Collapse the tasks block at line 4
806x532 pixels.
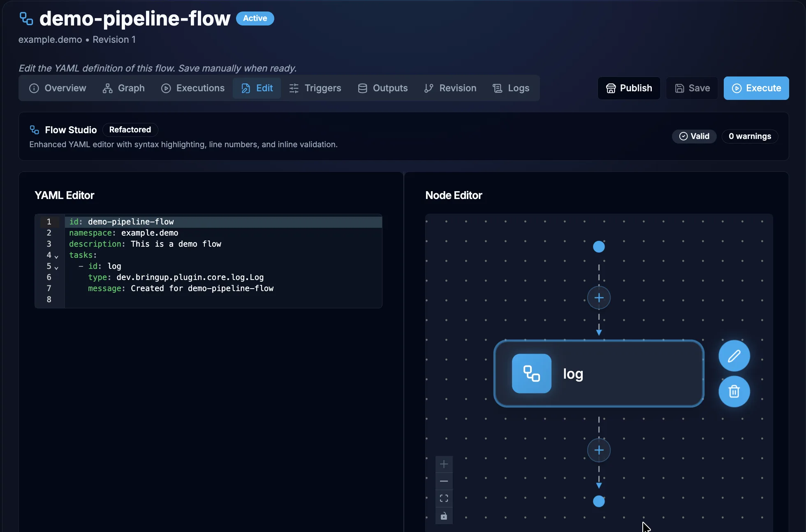pyautogui.click(x=56, y=257)
